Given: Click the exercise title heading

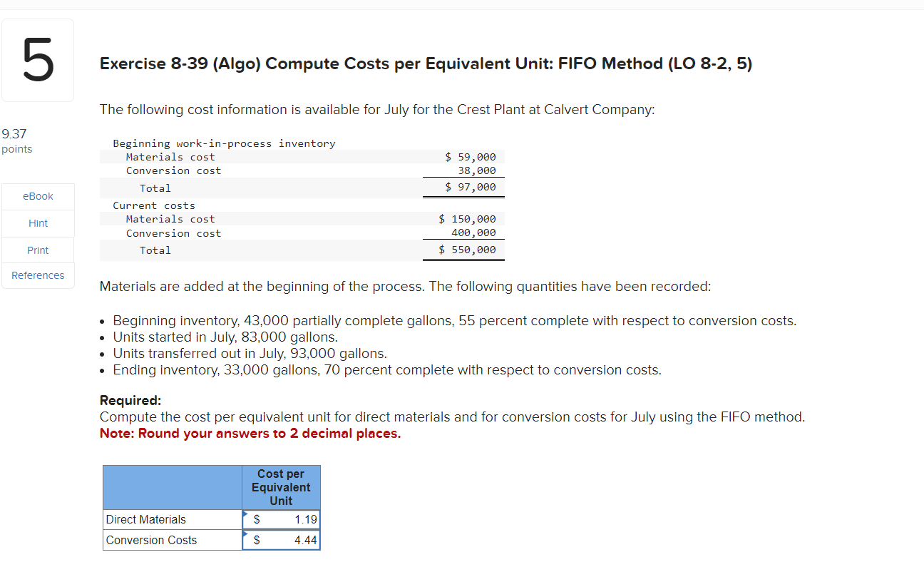Looking at the screenshot, I should (426, 63).
